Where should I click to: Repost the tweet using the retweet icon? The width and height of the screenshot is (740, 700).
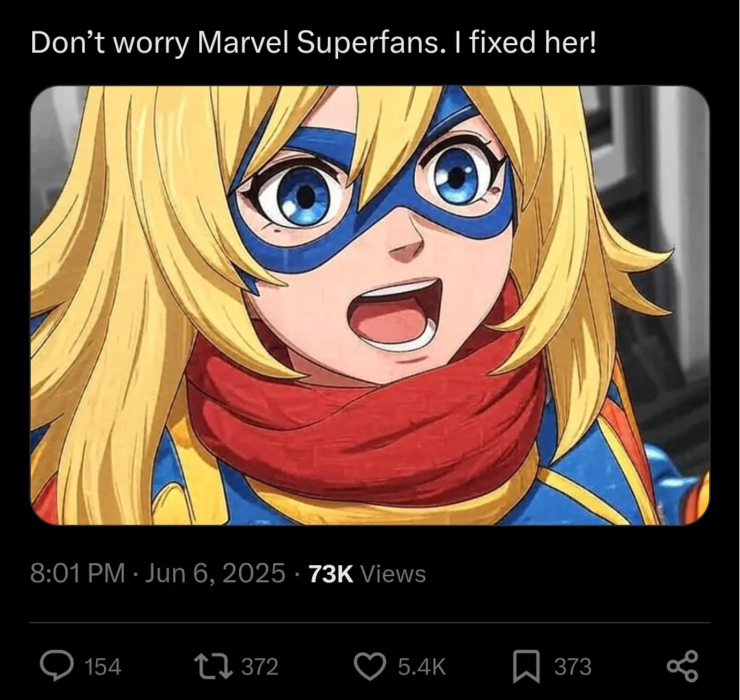pyautogui.click(x=215, y=666)
